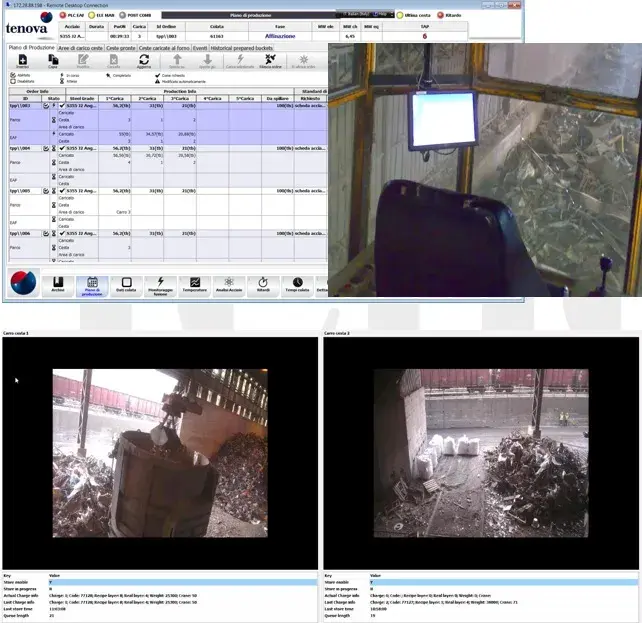Switch to Aree di carico ceste tab
The image size is (642, 623).
point(80,48)
